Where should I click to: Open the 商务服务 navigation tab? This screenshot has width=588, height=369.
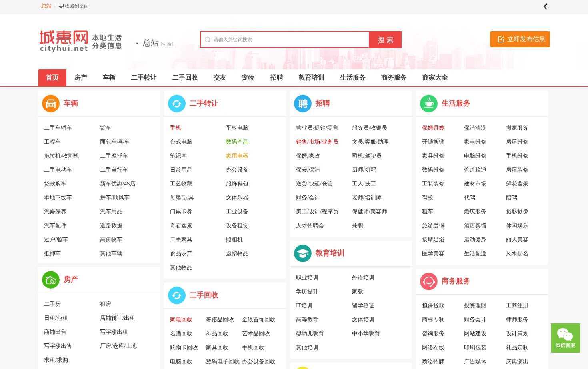coord(394,78)
